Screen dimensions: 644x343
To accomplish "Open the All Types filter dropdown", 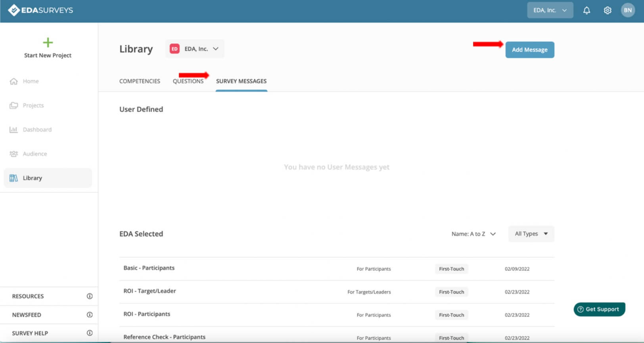I will tap(531, 234).
